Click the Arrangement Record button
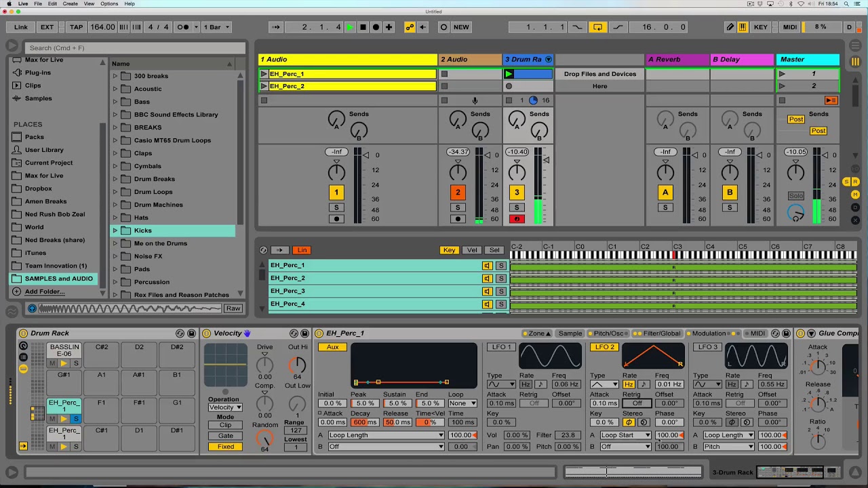Viewport: 868px width, 488px height. click(376, 27)
